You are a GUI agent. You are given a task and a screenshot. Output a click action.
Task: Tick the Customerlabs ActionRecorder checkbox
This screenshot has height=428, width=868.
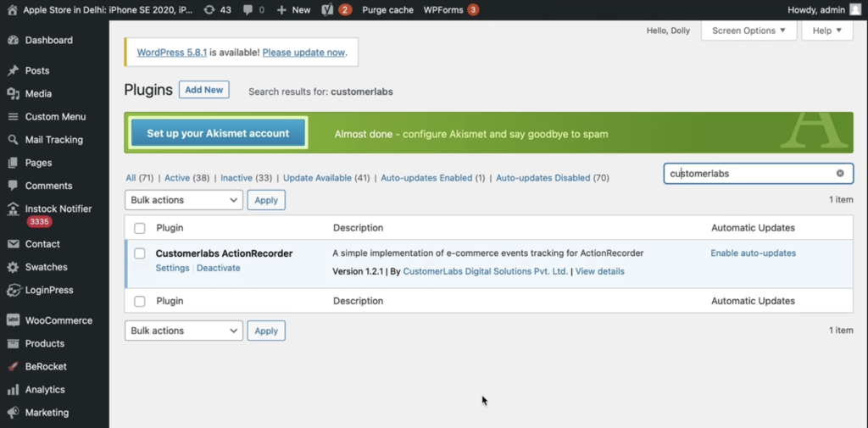click(x=140, y=253)
